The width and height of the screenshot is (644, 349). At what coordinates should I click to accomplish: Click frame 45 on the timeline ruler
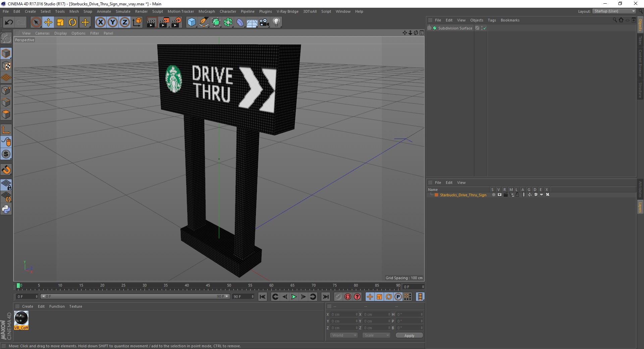tap(208, 286)
